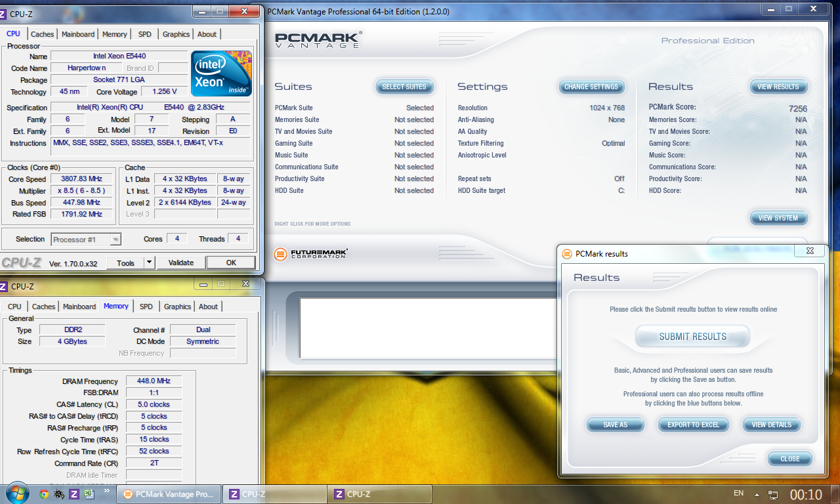This screenshot has height=504, width=840.
Task: Click the EXPORT TO EXCEL button
Action: 693,425
